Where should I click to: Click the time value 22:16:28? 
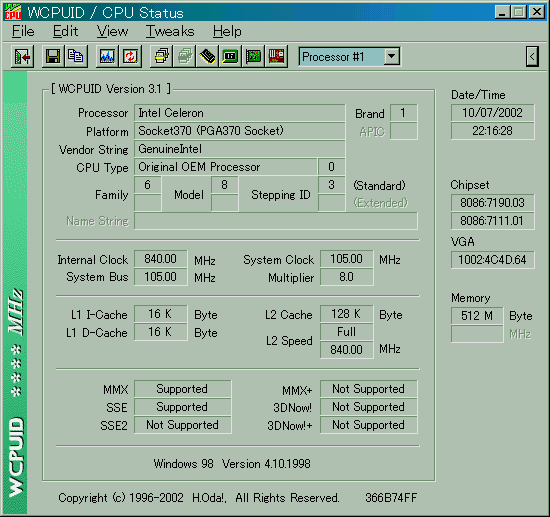tap(492, 131)
